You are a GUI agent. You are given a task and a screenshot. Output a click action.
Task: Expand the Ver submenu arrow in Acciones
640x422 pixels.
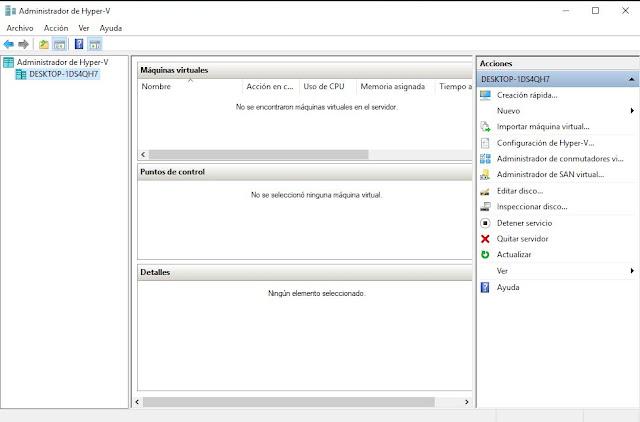[x=632, y=271]
